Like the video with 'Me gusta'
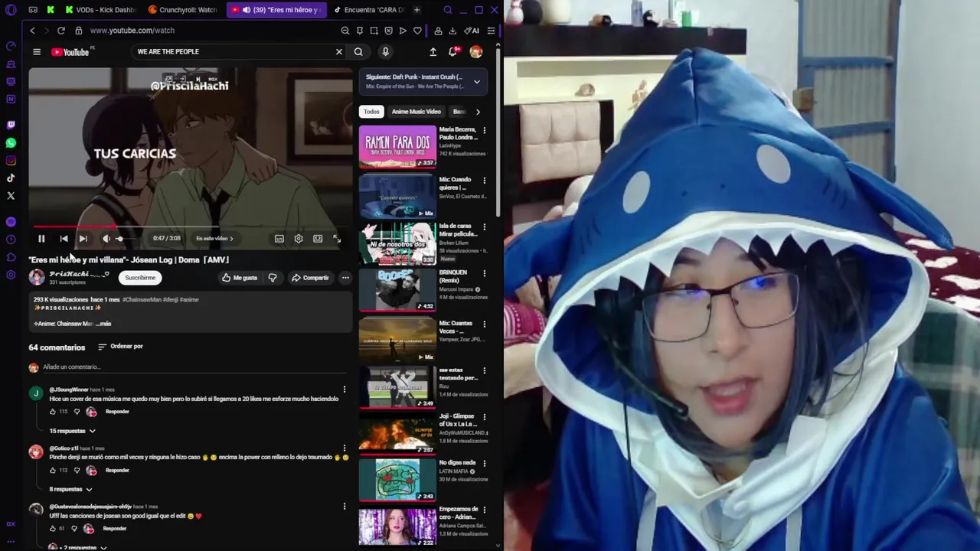980x551 pixels. 240,278
